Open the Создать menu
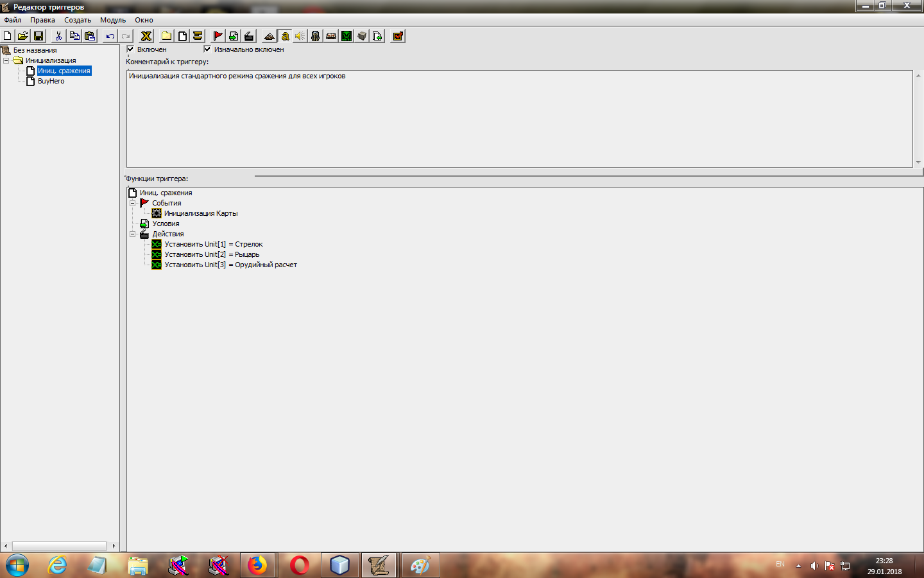 (78, 20)
